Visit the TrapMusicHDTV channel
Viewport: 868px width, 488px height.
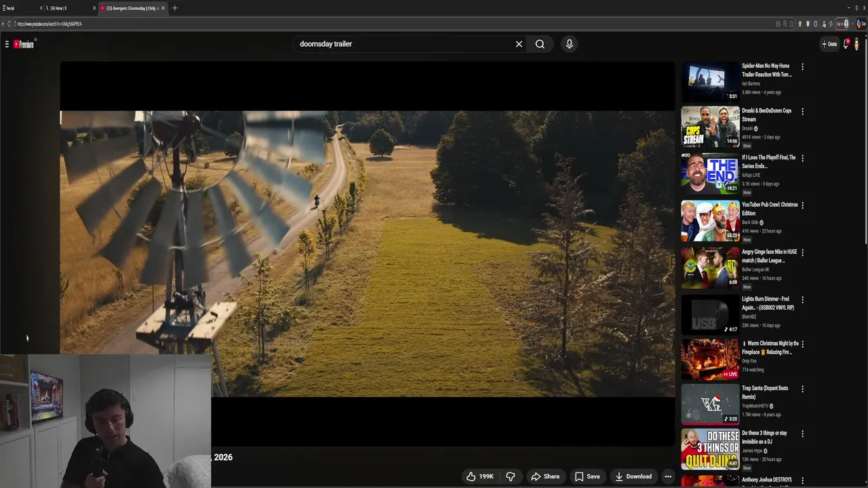point(755,406)
